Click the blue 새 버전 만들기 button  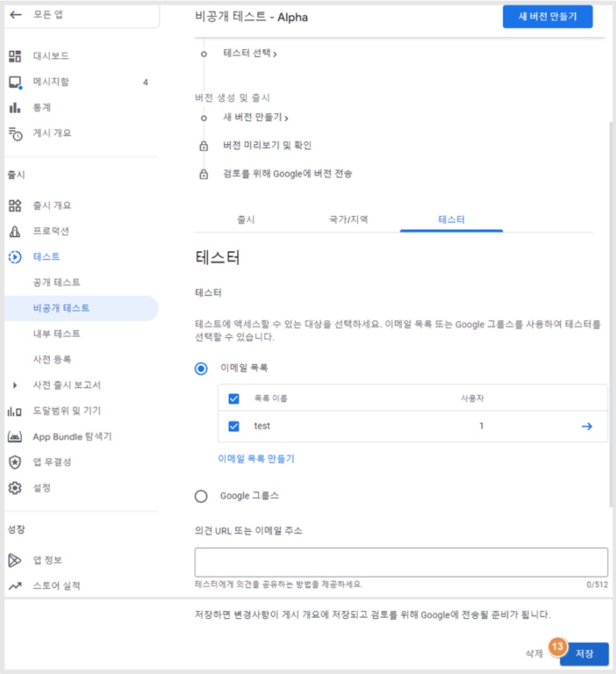tap(548, 17)
